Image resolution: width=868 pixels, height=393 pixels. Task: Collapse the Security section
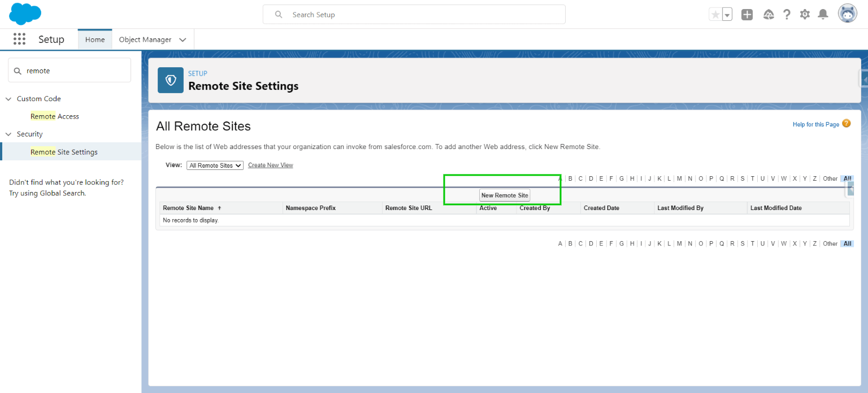(8, 134)
